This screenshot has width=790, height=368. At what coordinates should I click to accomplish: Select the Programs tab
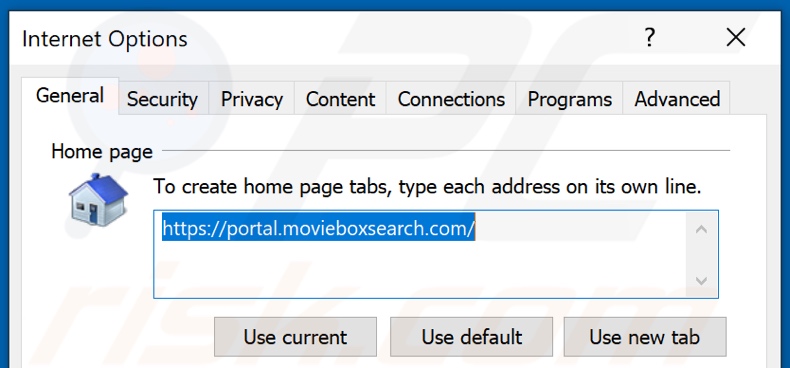(570, 99)
